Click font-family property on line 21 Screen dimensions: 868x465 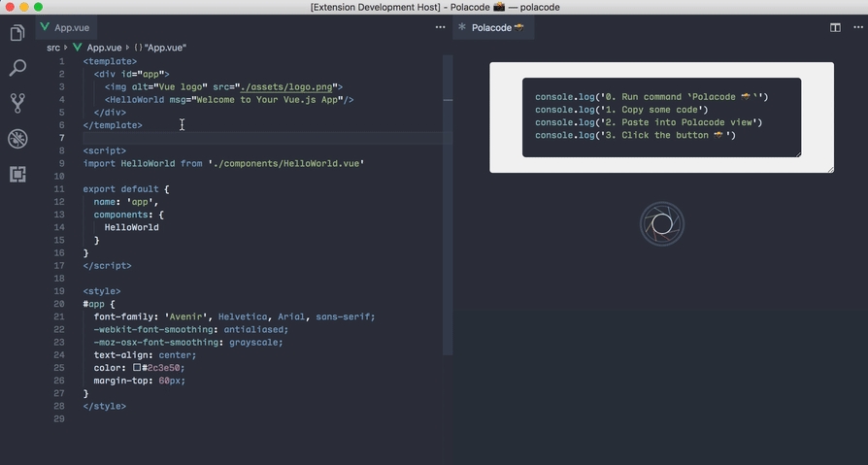click(x=123, y=316)
